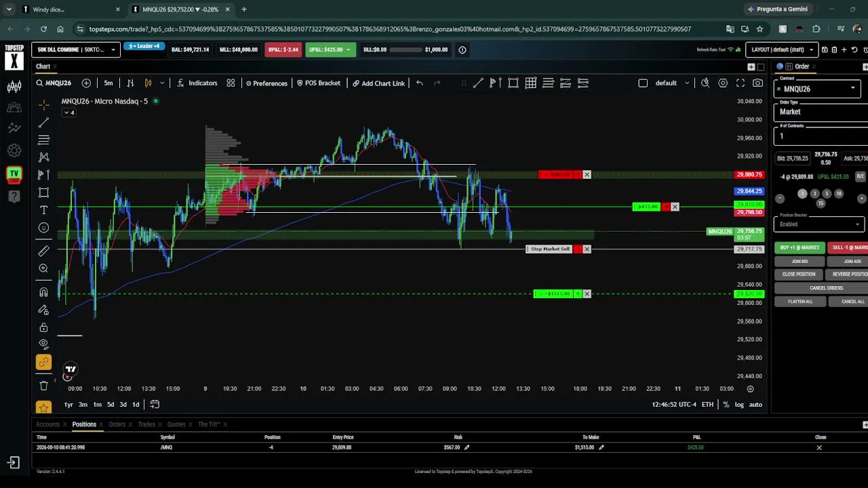Toggle log scale on chart
868x488 pixels.
pyautogui.click(x=739, y=405)
